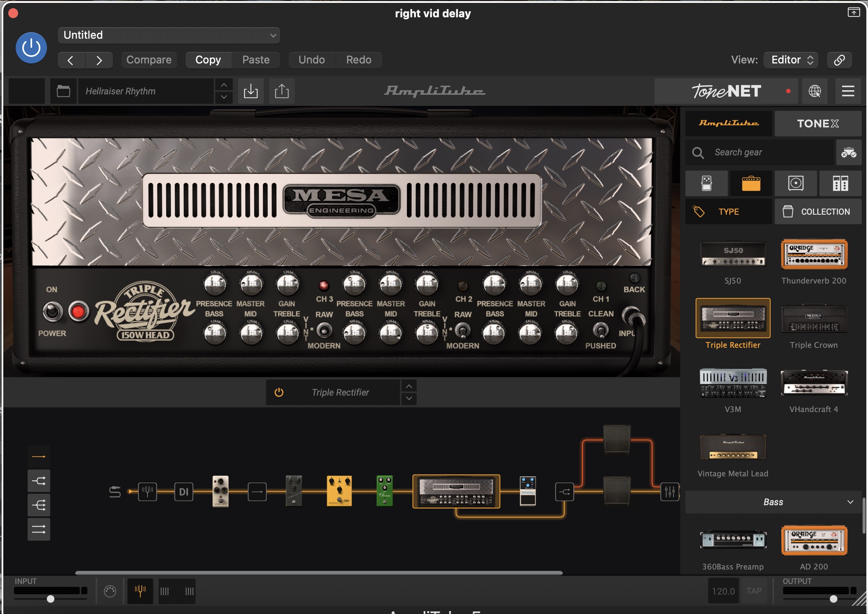Collapse the Bass gear section
This screenshot has width=868, height=614.
point(850,502)
